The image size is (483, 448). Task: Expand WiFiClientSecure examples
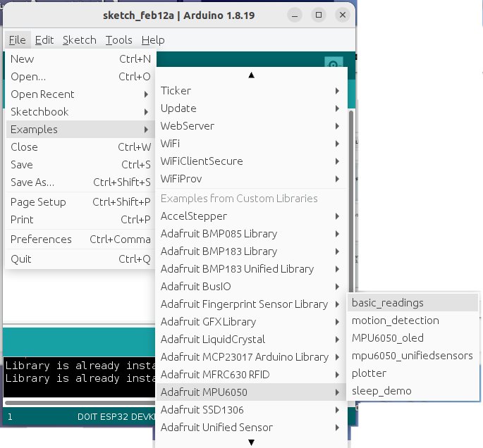pyautogui.click(x=251, y=161)
